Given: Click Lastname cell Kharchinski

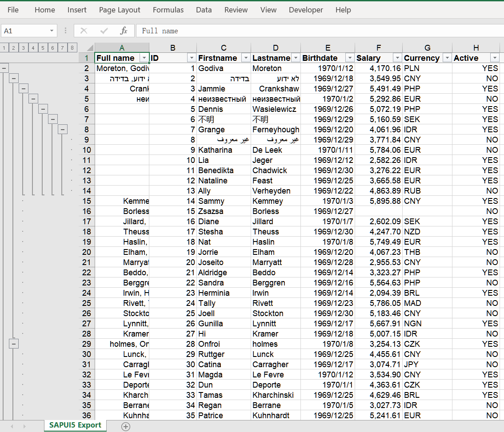Looking at the screenshot, I should click(x=276, y=395).
